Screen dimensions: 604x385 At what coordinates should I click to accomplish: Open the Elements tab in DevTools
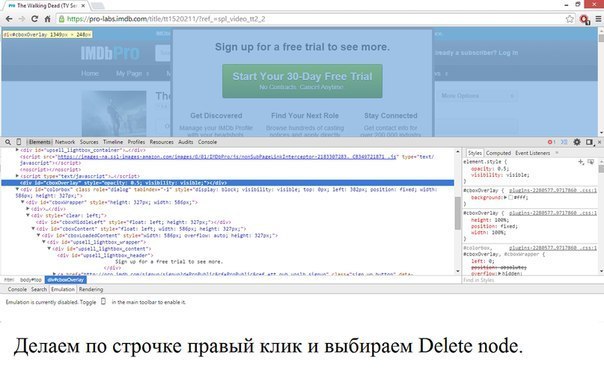(x=39, y=142)
